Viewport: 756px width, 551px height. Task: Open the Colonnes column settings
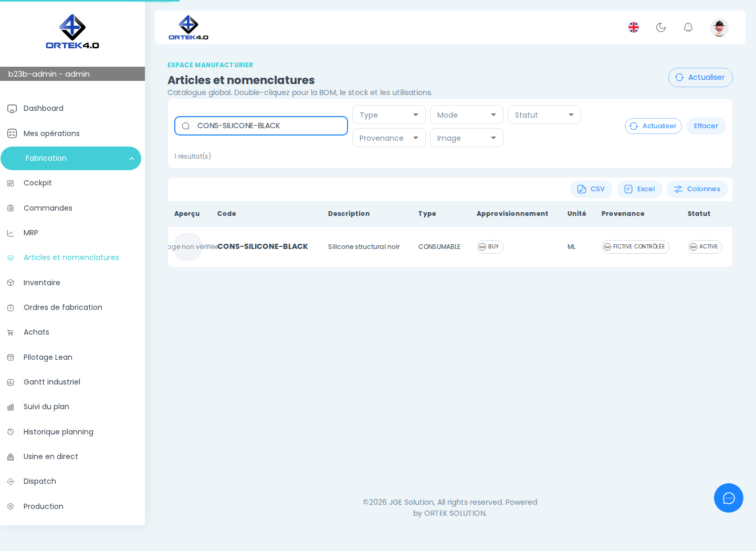point(697,189)
